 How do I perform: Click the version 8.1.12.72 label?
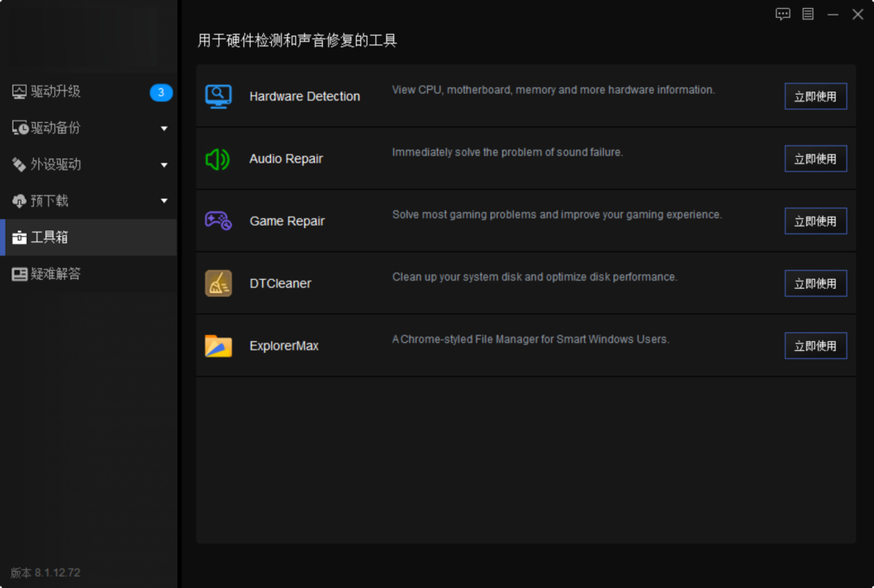pyautogui.click(x=45, y=573)
